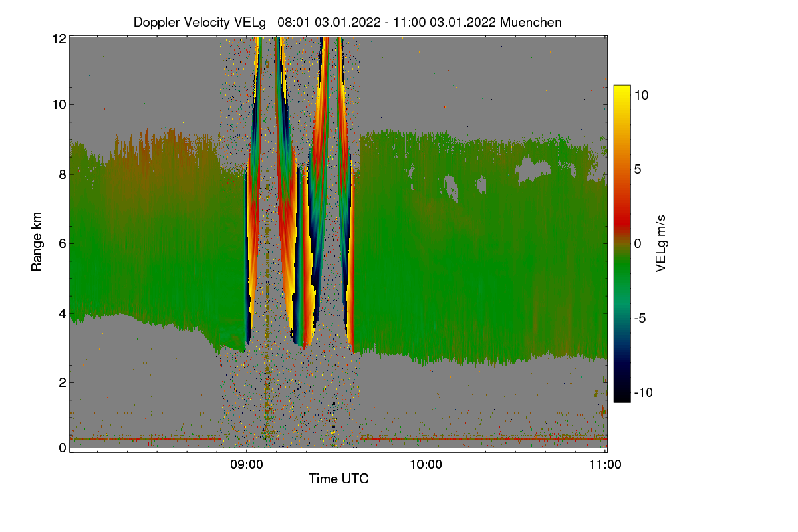Click the range axis tick label 12
The image size is (798, 532).
pos(59,39)
